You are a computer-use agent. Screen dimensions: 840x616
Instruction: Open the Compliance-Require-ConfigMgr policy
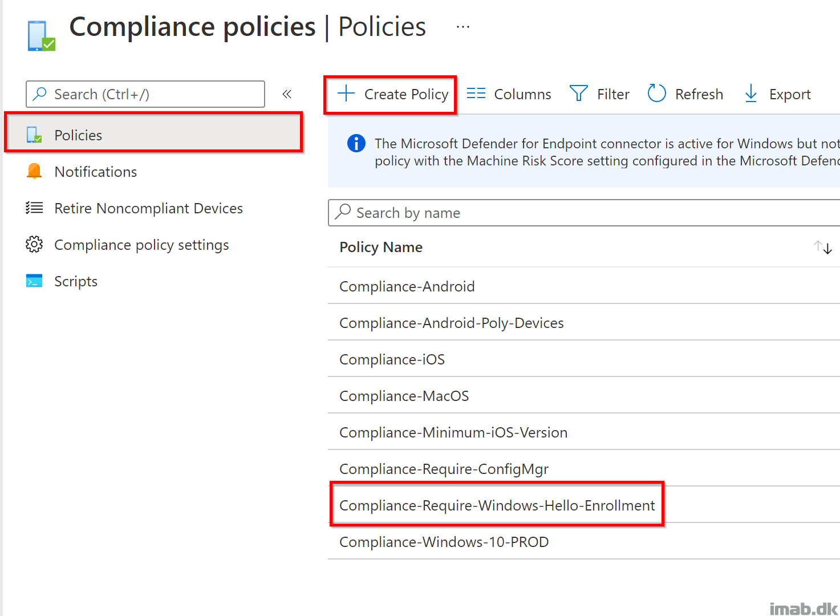pyautogui.click(x=444, y=469)
